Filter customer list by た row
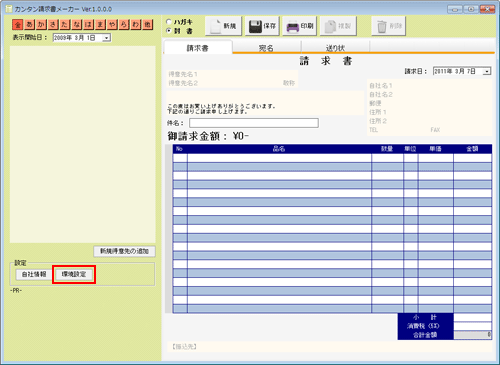The height and width of the screenshot is (365, 500). point(65,24)
